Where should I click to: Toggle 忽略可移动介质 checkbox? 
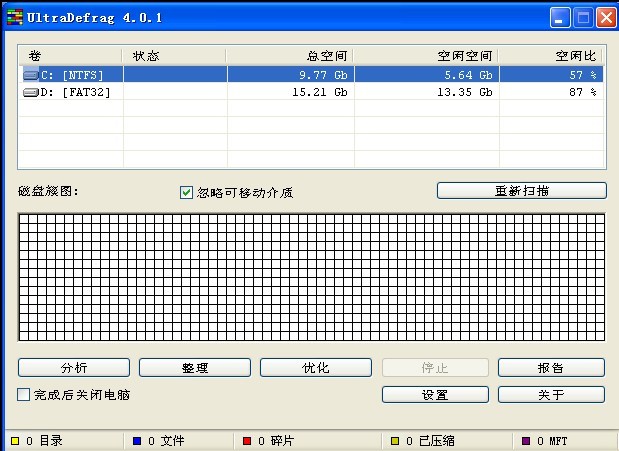click(186, 192)
